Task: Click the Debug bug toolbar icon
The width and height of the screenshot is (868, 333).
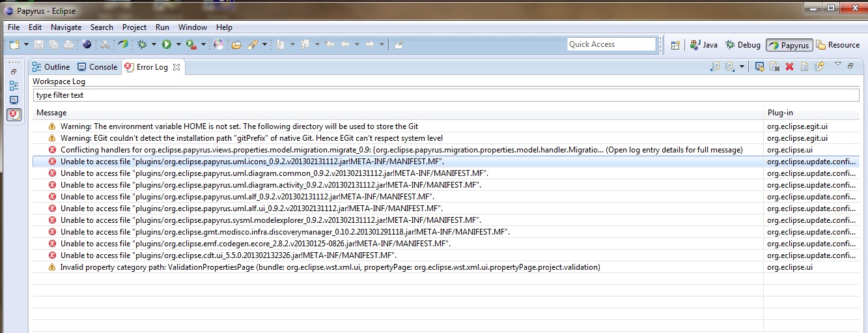Action: pos(143,44)
